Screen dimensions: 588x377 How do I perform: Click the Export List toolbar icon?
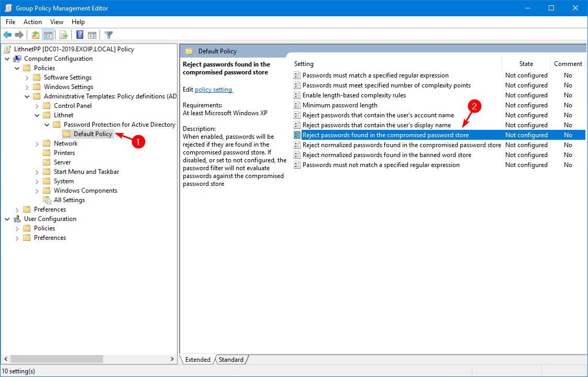pos(64,35)
